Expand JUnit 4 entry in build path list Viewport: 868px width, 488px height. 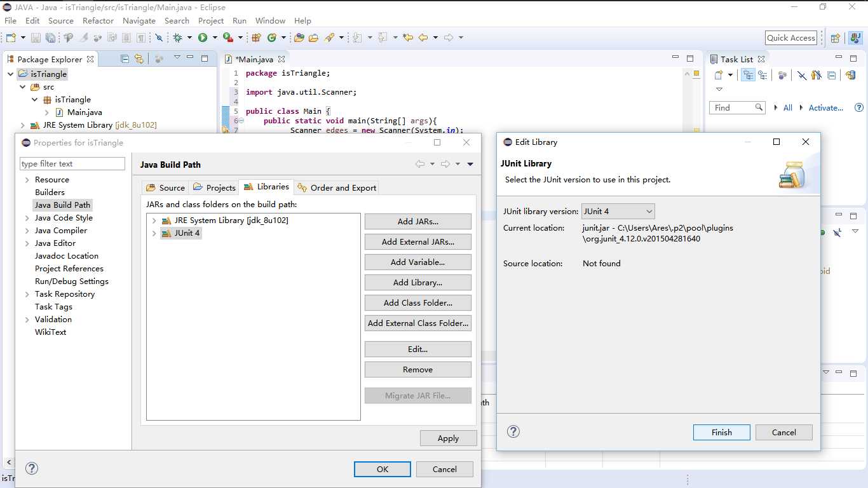coord(154,233)
